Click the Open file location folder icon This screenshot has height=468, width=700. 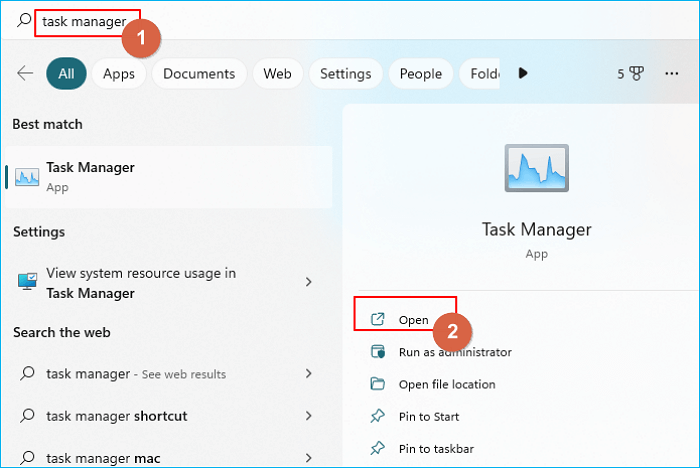click(x=378, y=384)
